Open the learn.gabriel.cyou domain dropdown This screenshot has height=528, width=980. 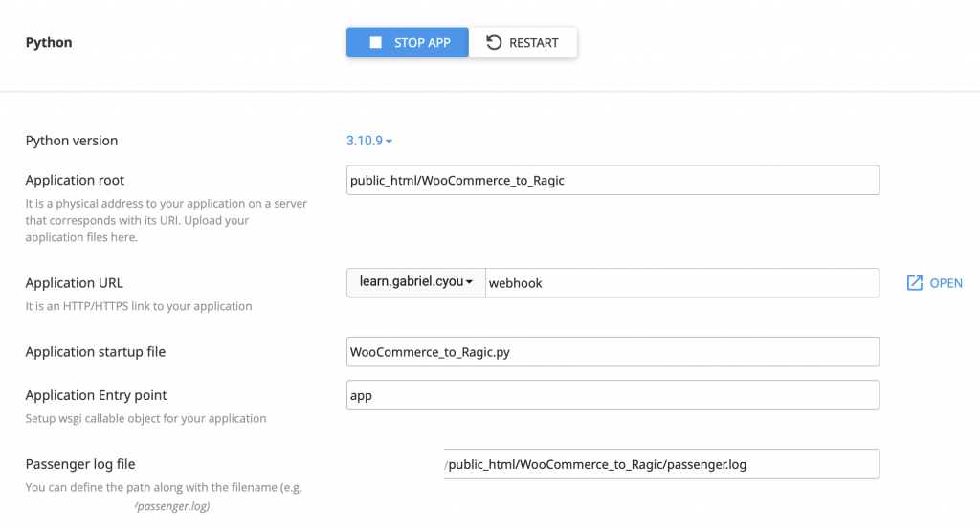pyautogui.click(x=415, y=283)
